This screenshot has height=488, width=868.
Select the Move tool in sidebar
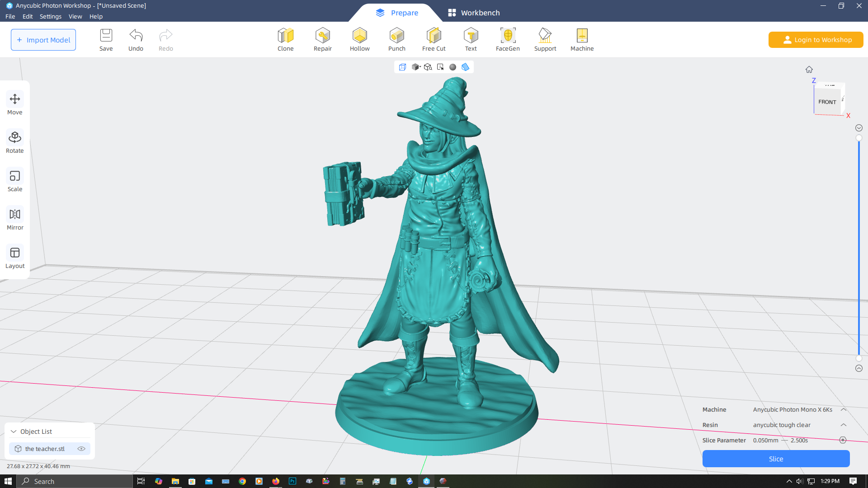click(15, 104)
